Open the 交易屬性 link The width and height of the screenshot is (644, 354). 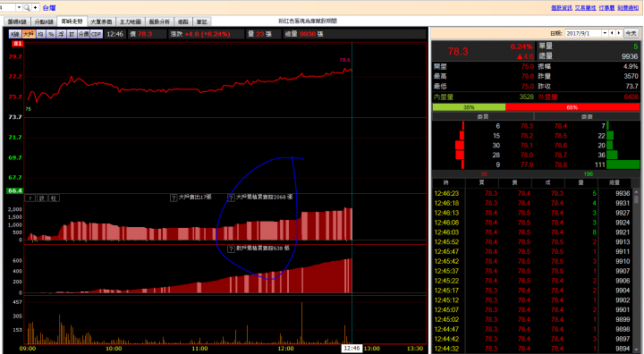585,8
